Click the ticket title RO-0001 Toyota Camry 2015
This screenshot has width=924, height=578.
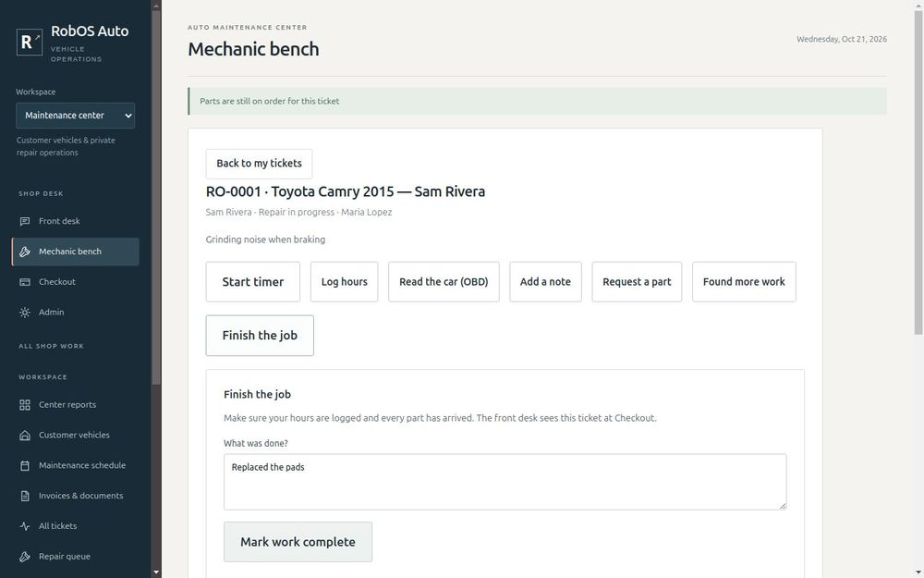(x=346, y=191)
